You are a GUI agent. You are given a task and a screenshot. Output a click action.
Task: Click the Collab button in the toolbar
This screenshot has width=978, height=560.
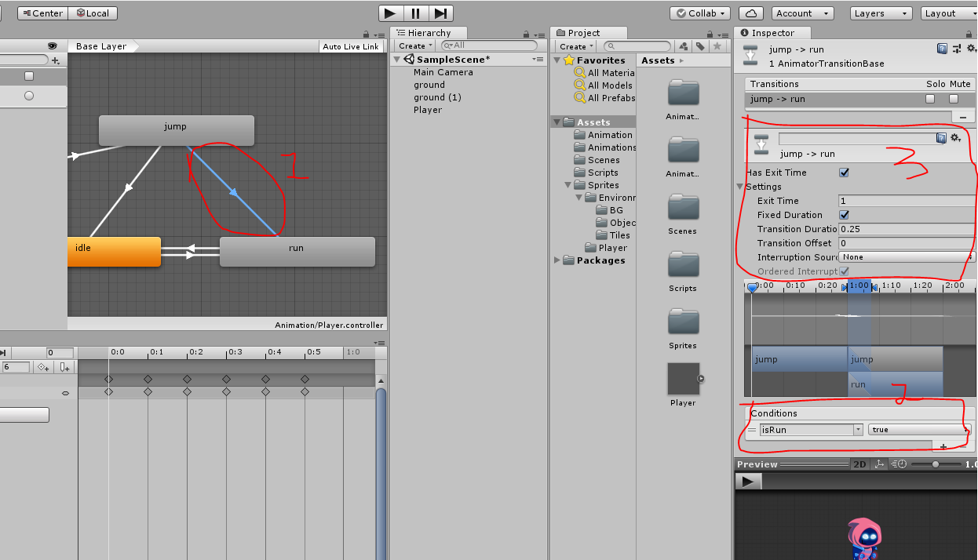coord(699,13)
